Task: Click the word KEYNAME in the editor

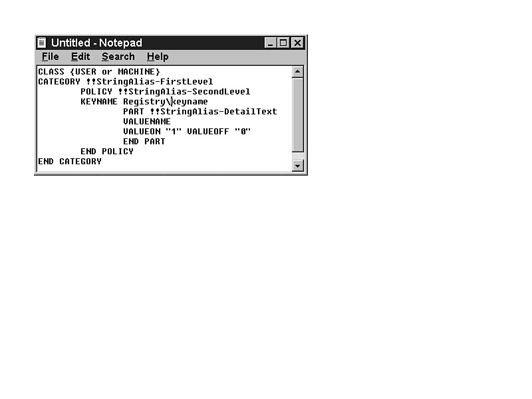Action: [98, 102]
